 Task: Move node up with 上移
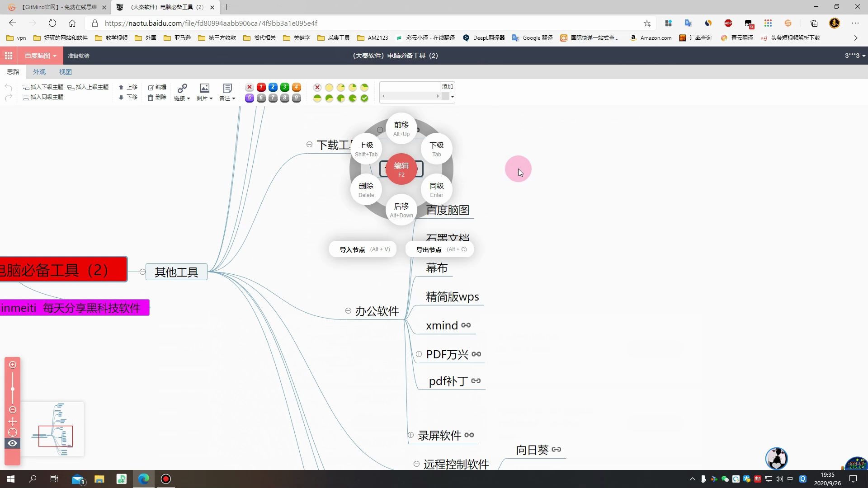(x=128, y=87)
